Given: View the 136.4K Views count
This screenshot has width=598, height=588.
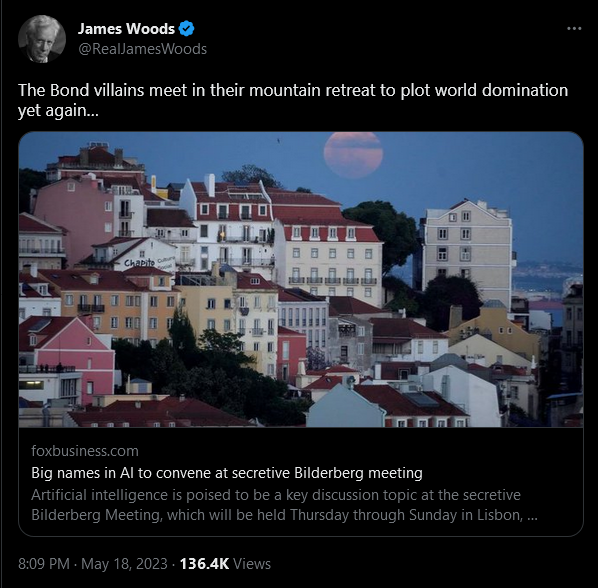Looking at the screenshot, I should click(x=225, y=564).
